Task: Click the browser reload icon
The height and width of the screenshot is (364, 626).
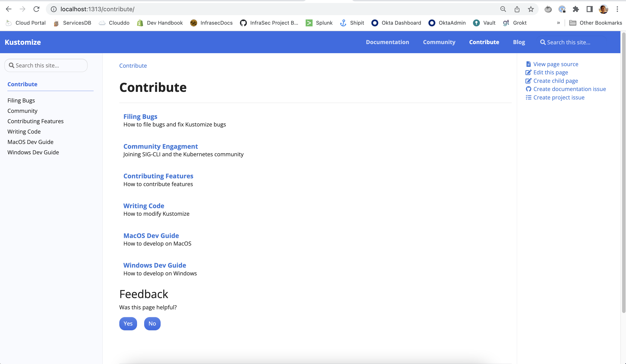Action: click(37, 9)
